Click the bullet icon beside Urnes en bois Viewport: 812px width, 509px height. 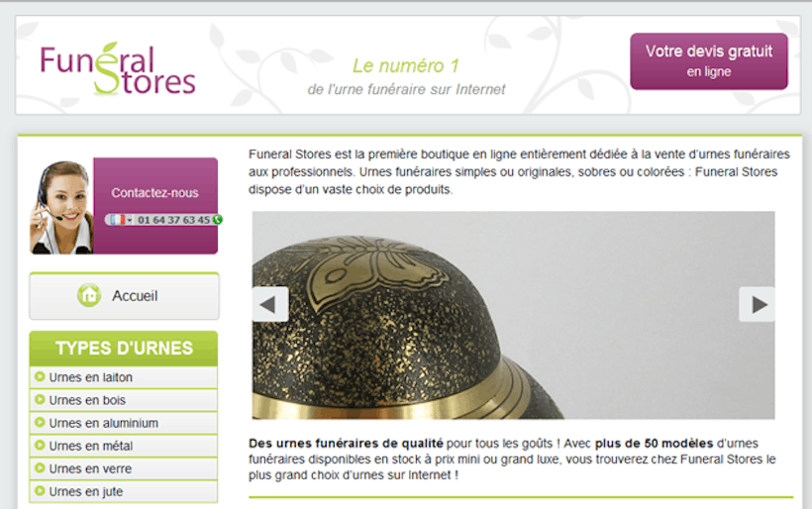click(x=40, y=400)
